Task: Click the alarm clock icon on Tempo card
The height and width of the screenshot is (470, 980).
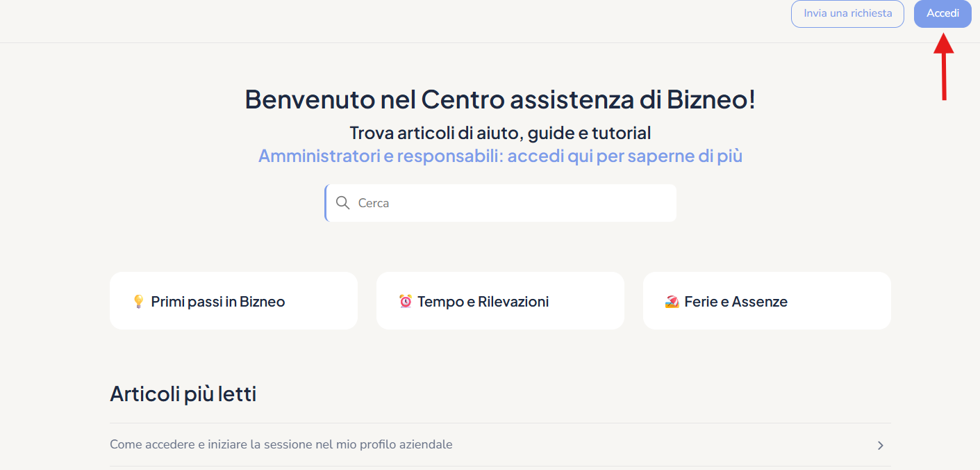Action: pos(406,302)
